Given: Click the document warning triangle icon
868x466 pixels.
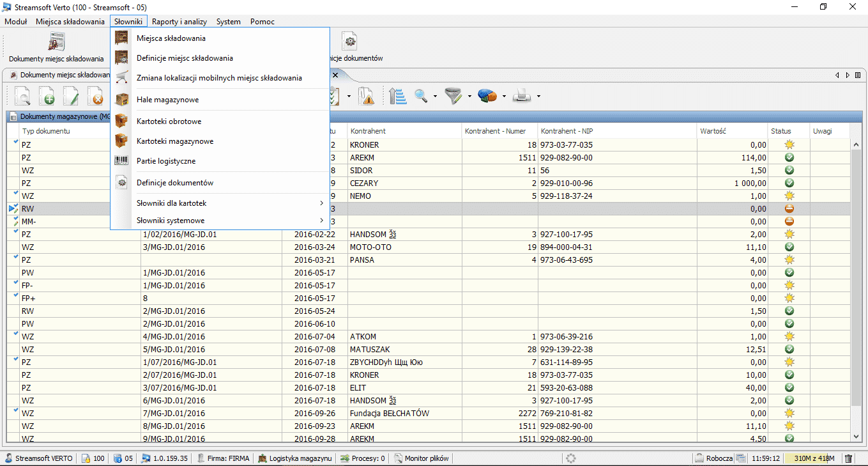Looking at the screenshot, I should [x=367, y=97].
